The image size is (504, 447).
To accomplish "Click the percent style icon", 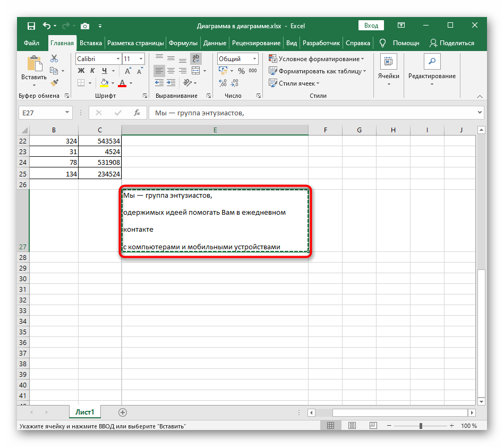I will (x=241, y=71).
